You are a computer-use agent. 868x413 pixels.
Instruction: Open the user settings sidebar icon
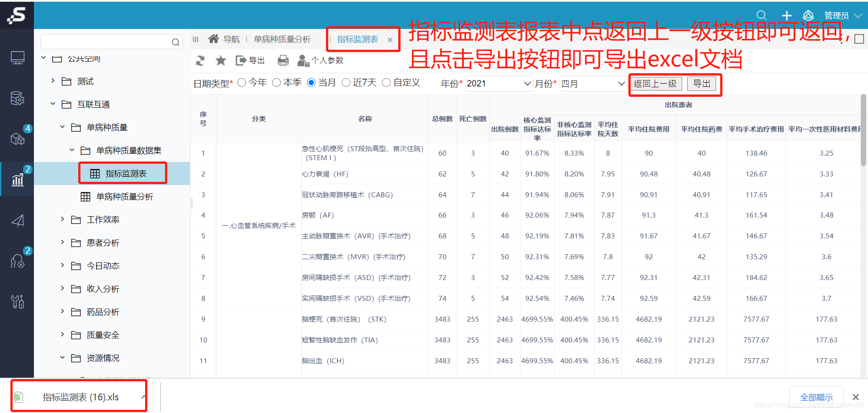point(17,261)
